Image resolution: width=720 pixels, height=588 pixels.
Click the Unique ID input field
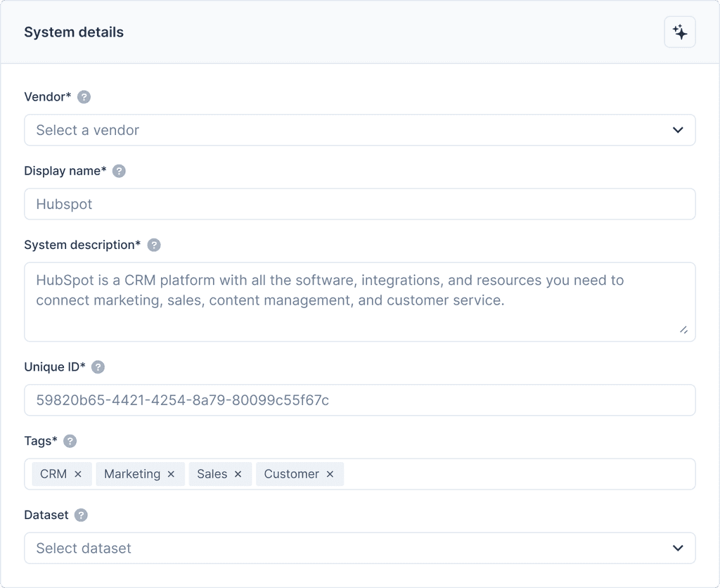pyautogui.click(x=359, y=400)
